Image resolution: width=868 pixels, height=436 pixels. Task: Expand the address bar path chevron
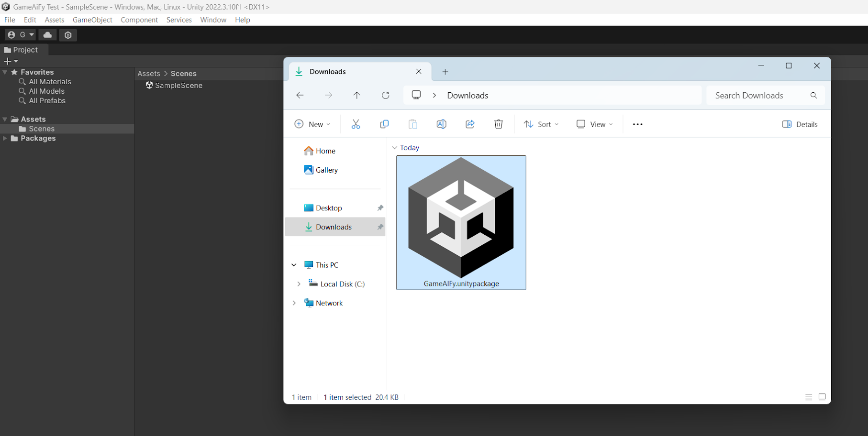coord(434,95)
